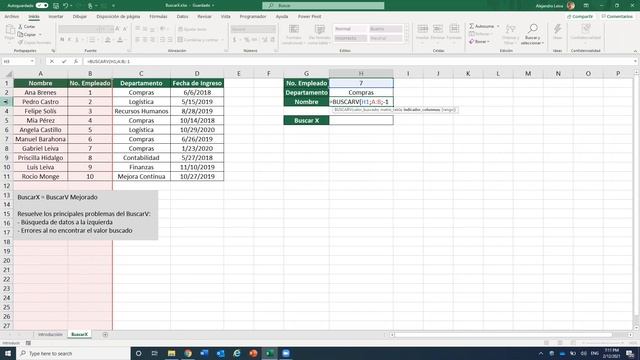The image size is (640, 360).
Task: Click the Buscar search box in title bar
Action: [323, 5]
